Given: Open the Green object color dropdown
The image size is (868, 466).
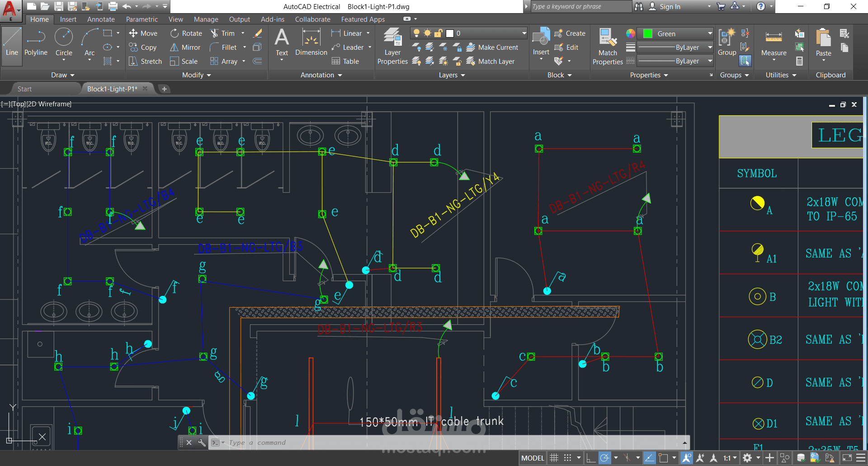Looking at the screenshot, I should (675, 33).
